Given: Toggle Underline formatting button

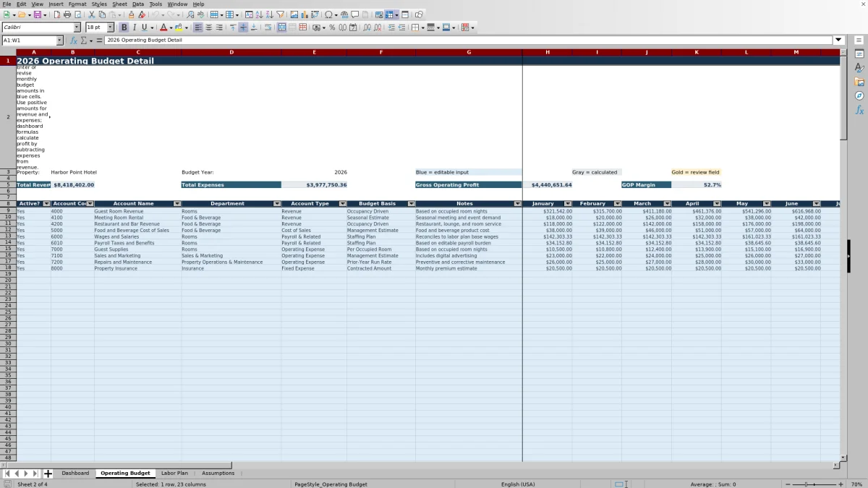Looking at the screenshot, I should [x=144, y=27].
